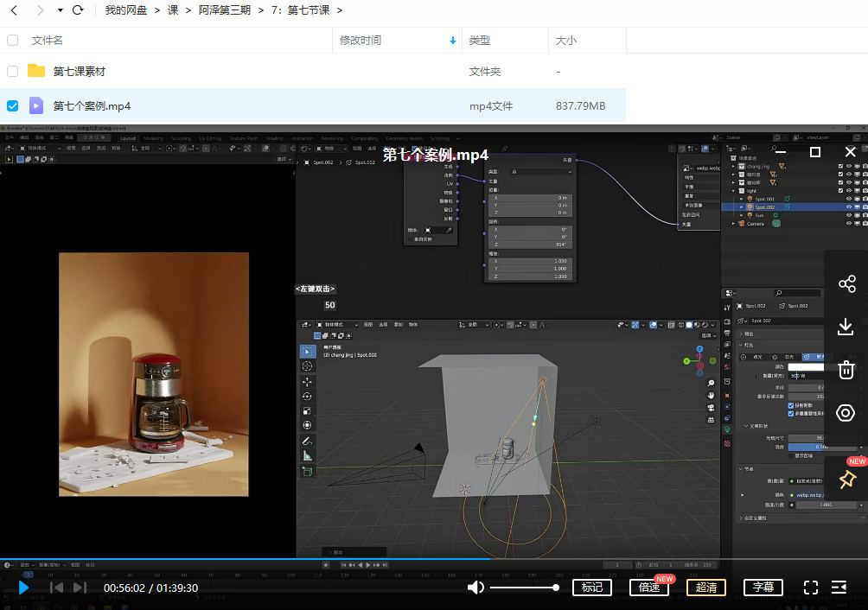This screenshot has height=610, width=868.
Task: Toggle visibility of the Sun light
Action: tap(849, 215)
